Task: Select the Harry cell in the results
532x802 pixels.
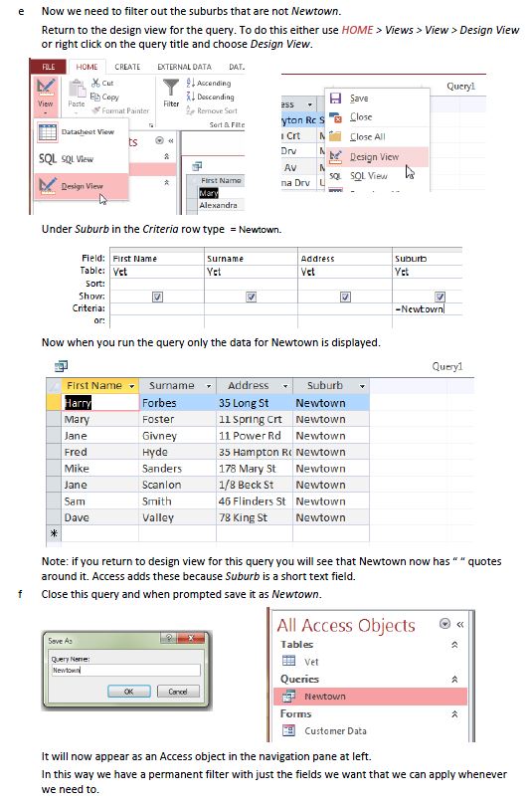Action: pos(100,403)
